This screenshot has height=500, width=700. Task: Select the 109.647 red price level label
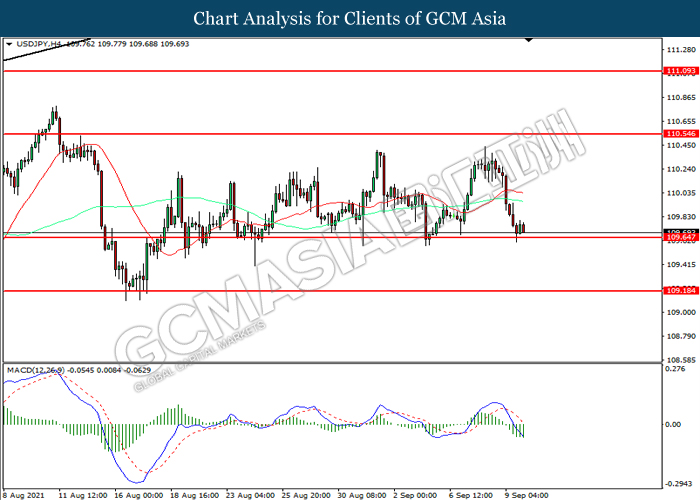pos(681,238)
